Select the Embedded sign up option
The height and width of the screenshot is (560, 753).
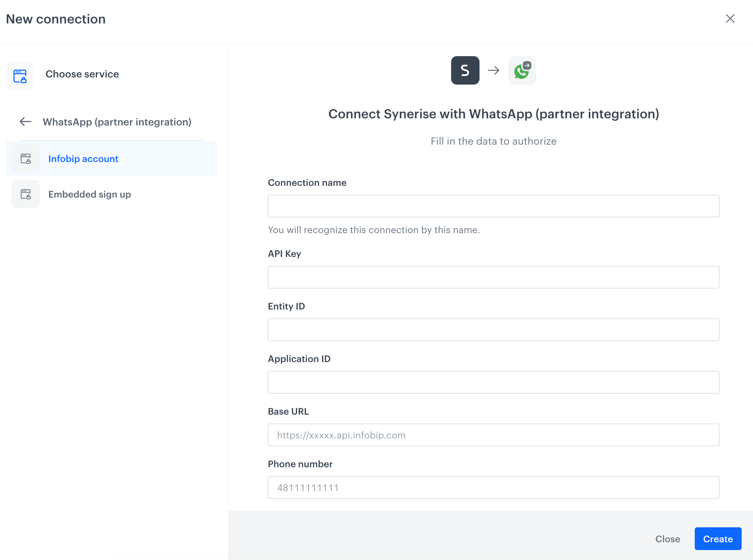[x=111, y=194]
